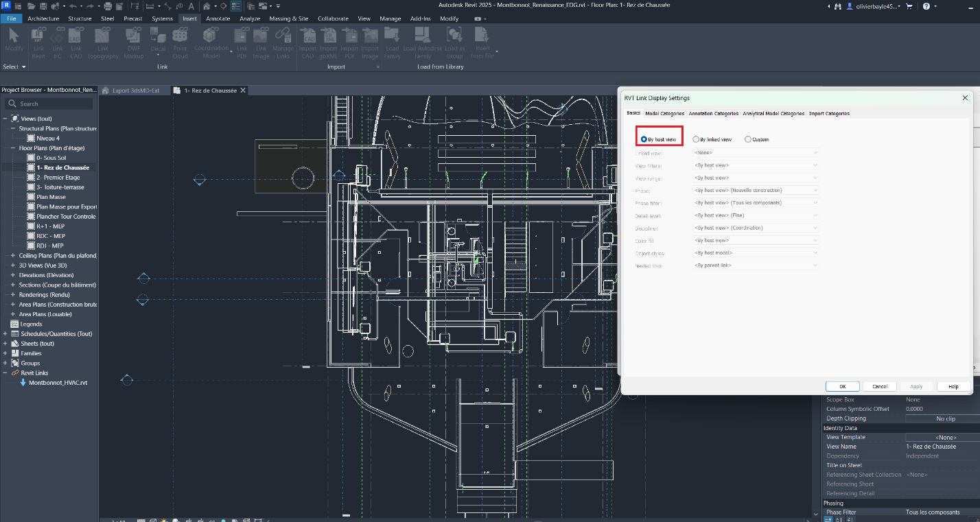Click the Import gbXML tool
Screen dimensions: 980x522
pyautogui.click(x=329, y=45)
